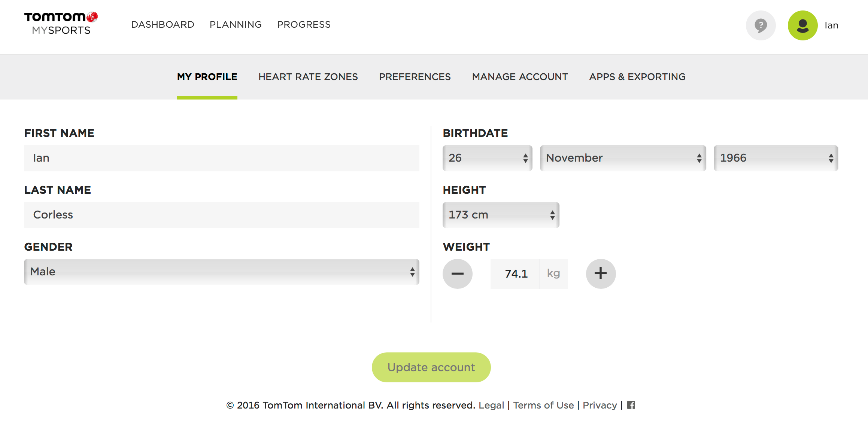Open the Gender dropdown
Screen dimensions: 868x425
click(x=222, y=272)
